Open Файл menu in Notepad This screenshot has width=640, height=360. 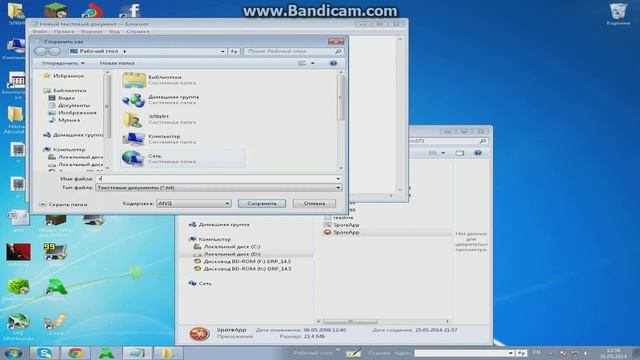[40, 31]
